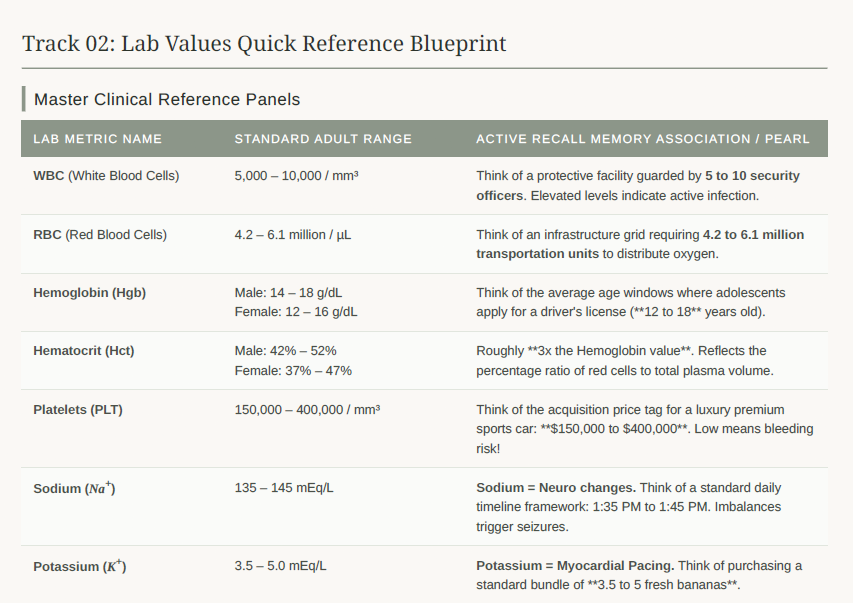Image resolution: width=853 pixels, height=603 pixels.
Task: Click the 135 – 145 mEq/L value
Action: (x=284, y=488)
